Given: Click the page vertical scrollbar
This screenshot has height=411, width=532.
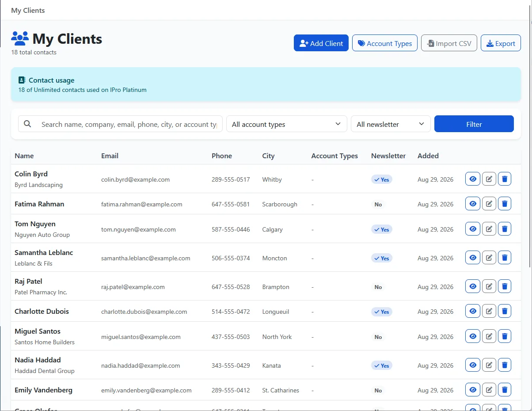Looking at the screenshot, I should tap(530, 137).
